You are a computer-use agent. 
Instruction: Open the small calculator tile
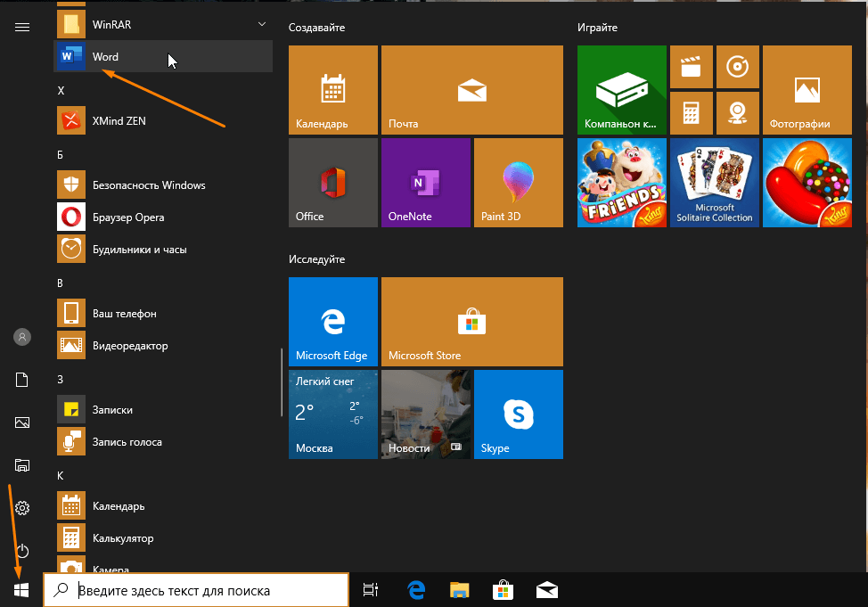point(692,113)
